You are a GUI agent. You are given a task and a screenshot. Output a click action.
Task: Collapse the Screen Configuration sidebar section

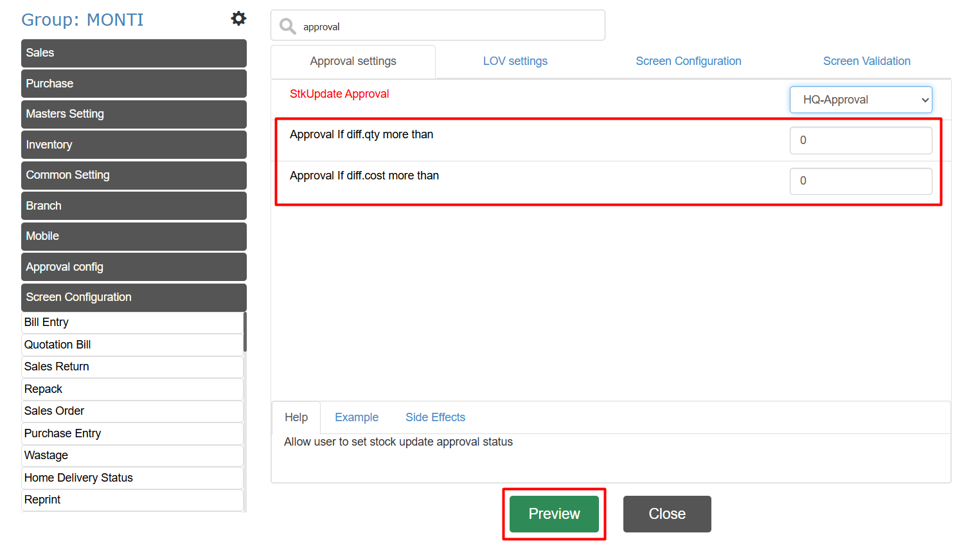pos(134,297)
